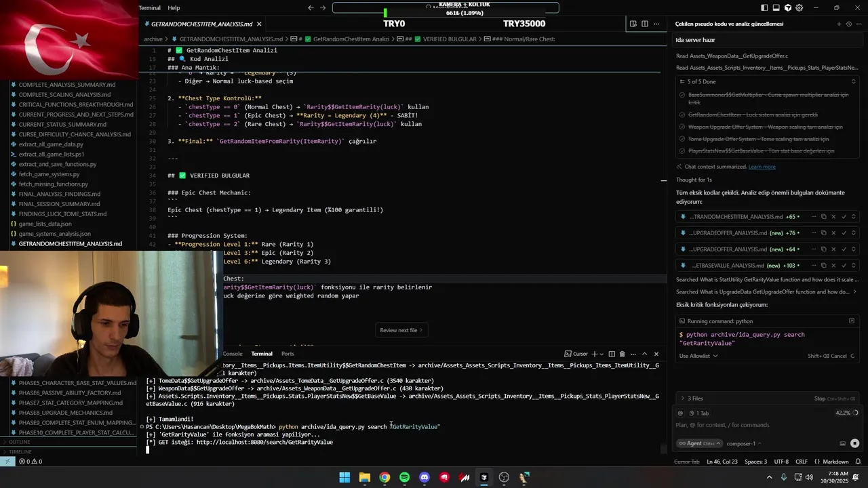Open FINAL_SESSION_SUMMARY.md in explorer

pos(60,204)
